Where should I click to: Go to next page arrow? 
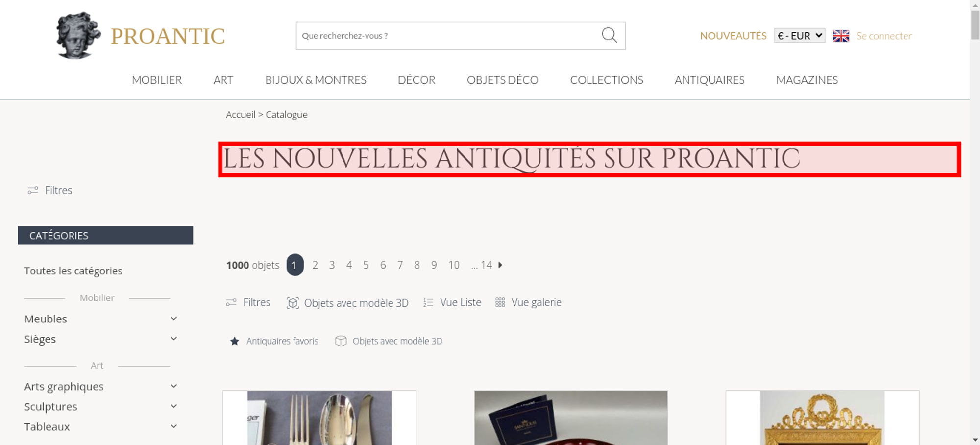[x=500, y=265]
